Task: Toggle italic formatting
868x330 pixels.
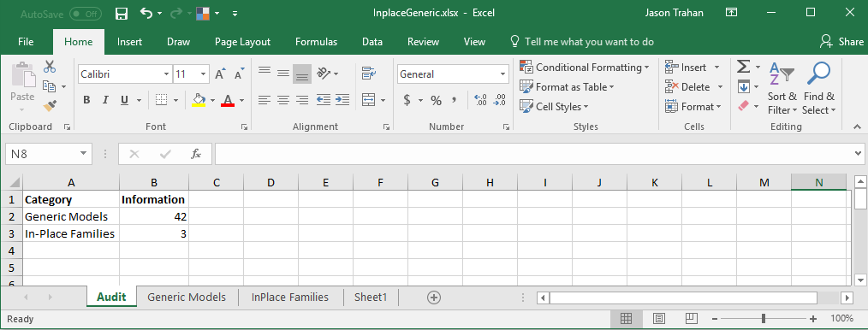Action: point(105,100)
